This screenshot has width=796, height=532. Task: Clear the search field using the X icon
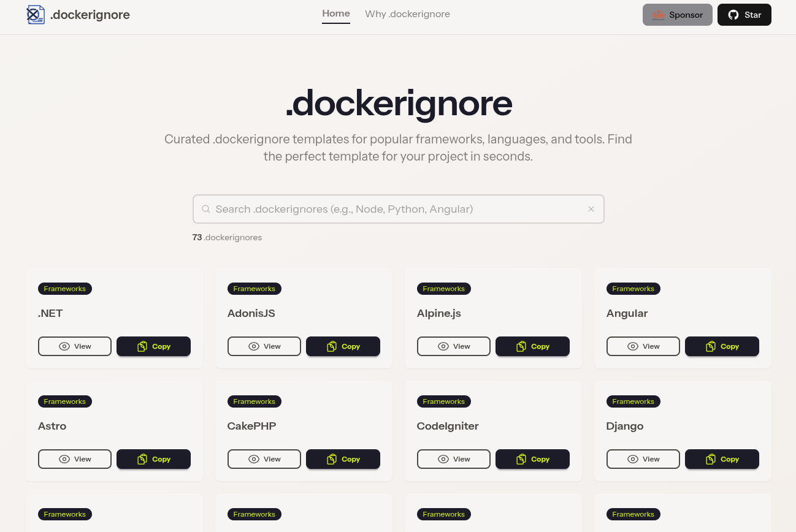pyautogui.click(x=591, y=209)
